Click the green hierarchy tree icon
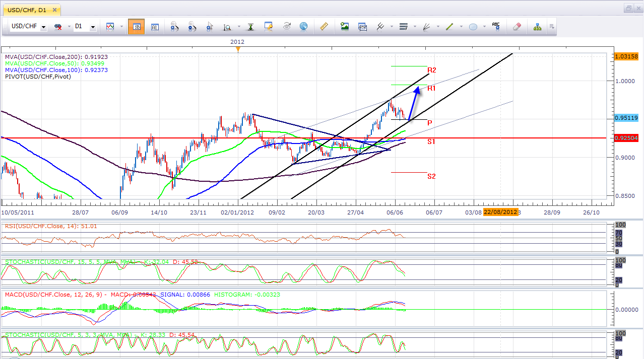644x359 pixels. [x=538, y=27]
